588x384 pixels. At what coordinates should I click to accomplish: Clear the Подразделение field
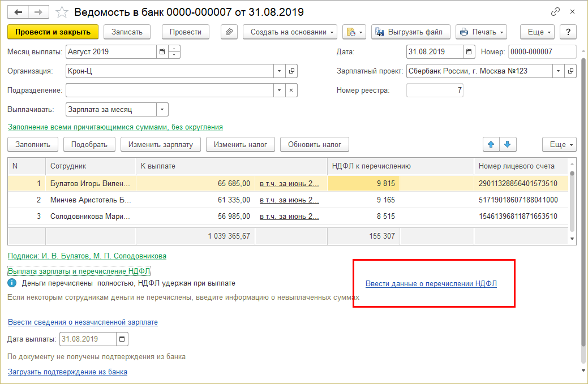[291, 90]
